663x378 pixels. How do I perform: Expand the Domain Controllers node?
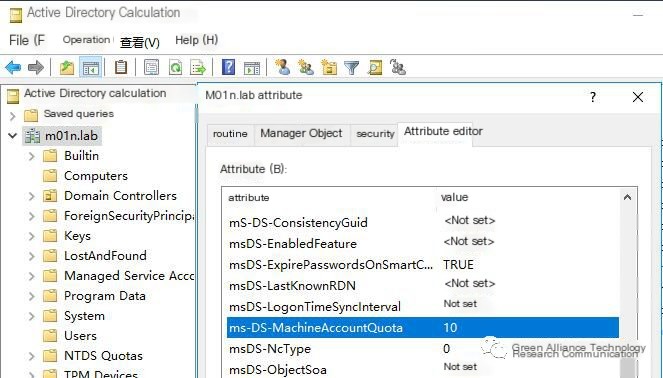pos(31,196)
